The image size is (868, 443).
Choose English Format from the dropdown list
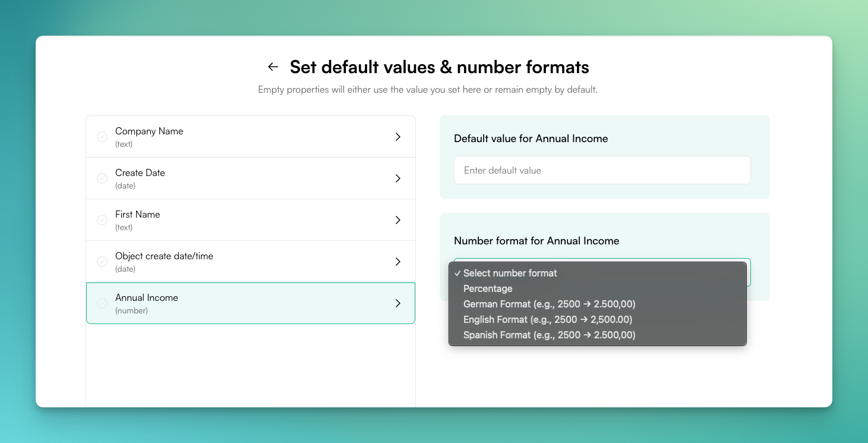tap(598, 319)
